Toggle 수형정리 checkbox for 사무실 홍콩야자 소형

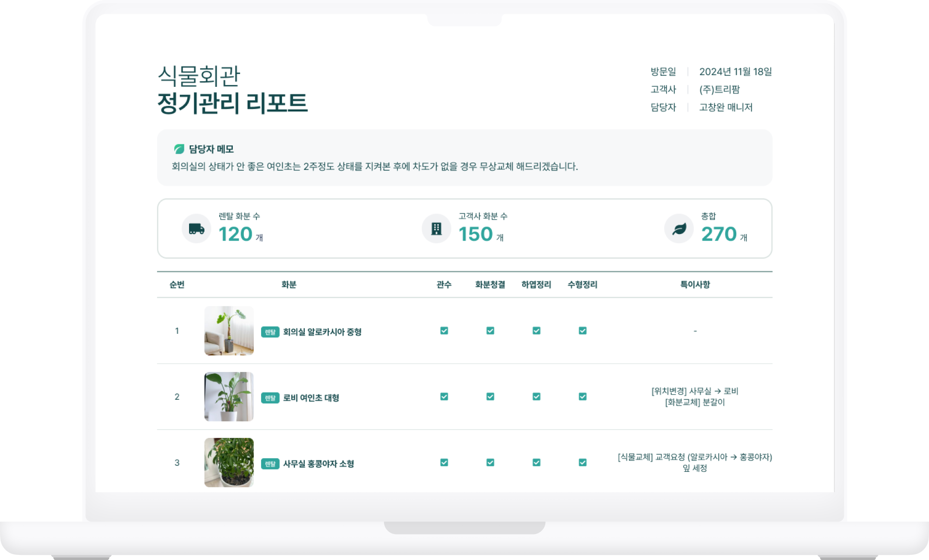[582, 462]
